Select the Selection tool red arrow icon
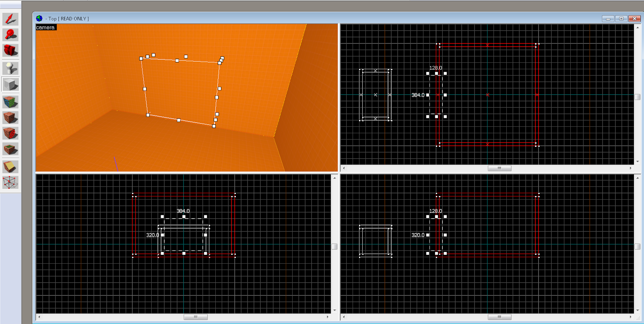The width and height of the screenshot is (644, 324). [10, 19]
